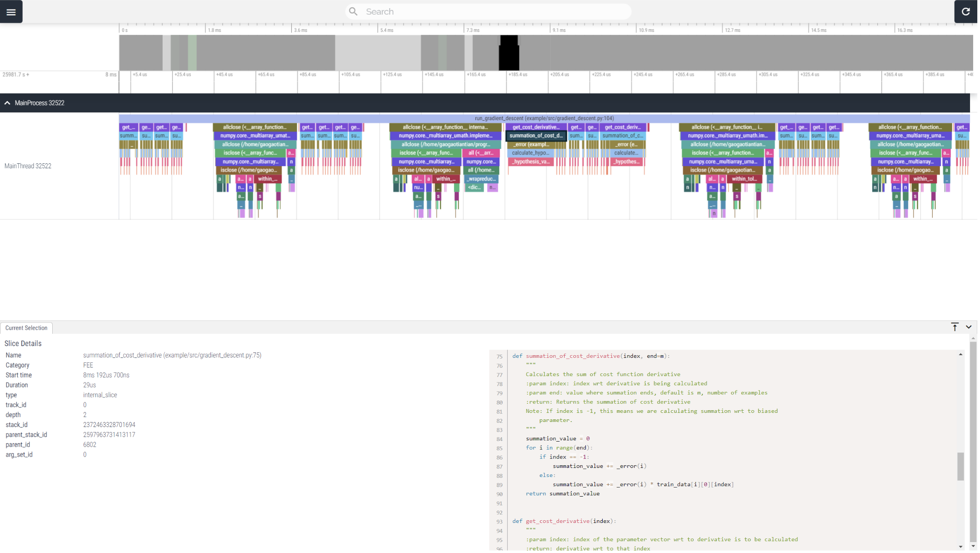Screen dimensions: 980x553
Task: Click the code panel scroll-down arrow
Action: point(960,547)
